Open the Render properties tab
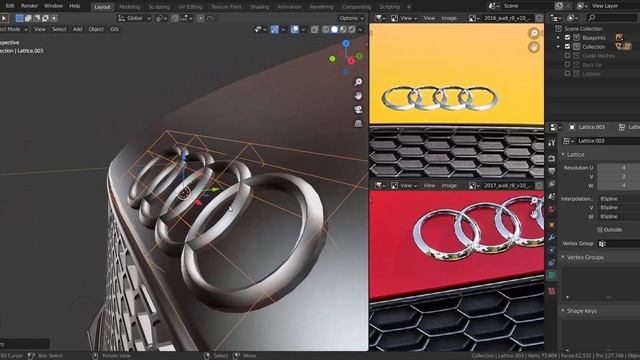 (552, 158)
